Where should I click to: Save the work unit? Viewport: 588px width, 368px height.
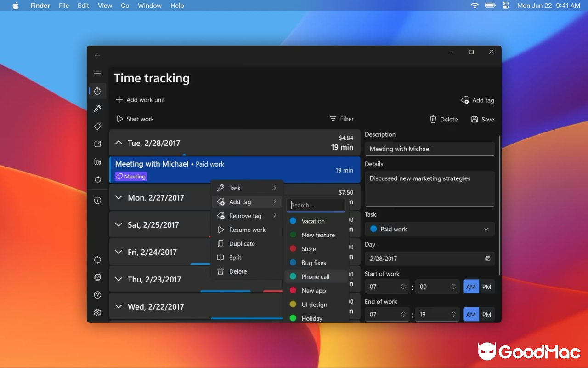(x=483, y=119)
